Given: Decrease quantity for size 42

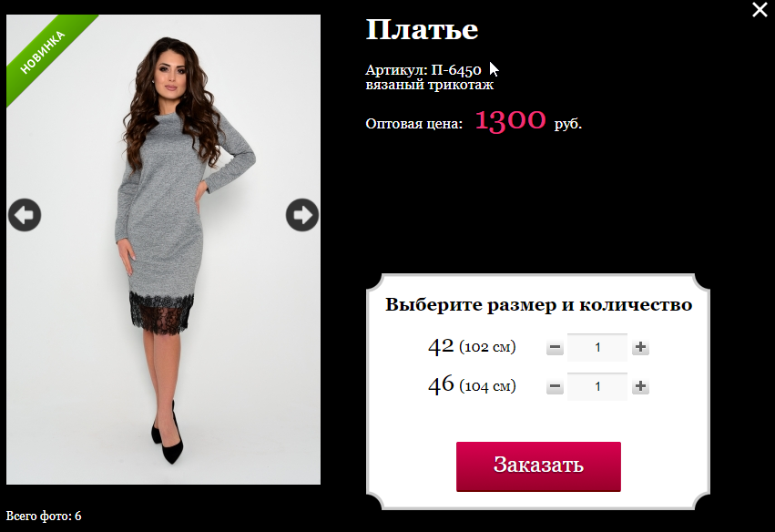Looking at the screenshot, I should (555, 347).
